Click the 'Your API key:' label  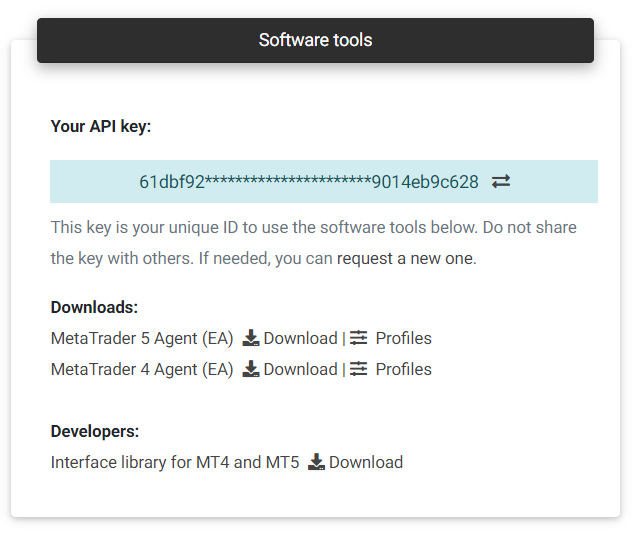pos(101,126)
